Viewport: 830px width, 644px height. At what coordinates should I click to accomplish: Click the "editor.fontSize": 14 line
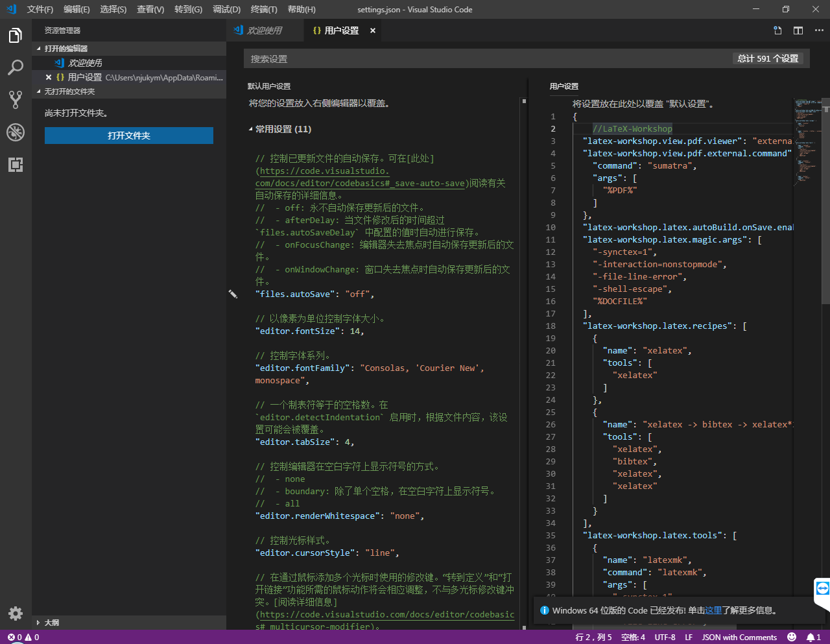point(309,331)
